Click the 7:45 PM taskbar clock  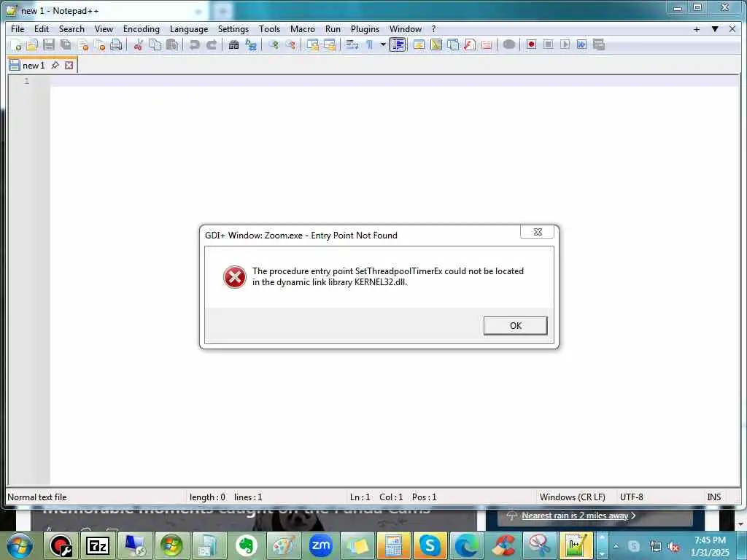pyautogui.click(x=710, y=540)
